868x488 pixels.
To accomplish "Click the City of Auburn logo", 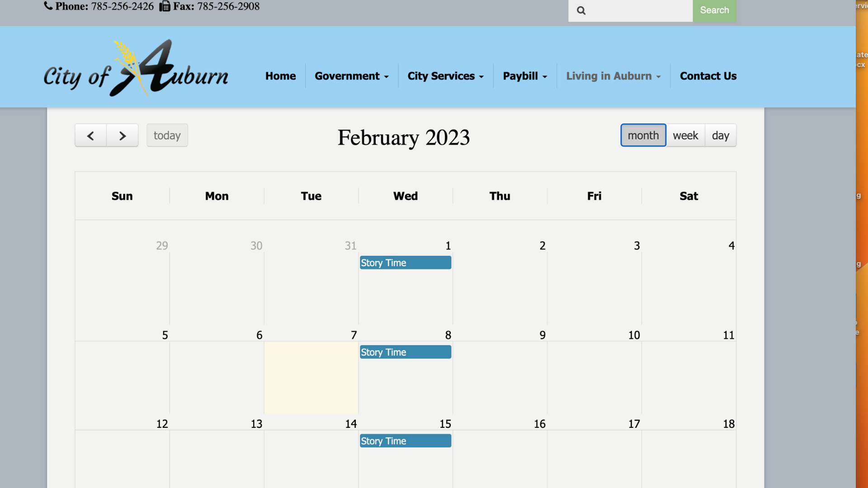I will tap(136, 69).
